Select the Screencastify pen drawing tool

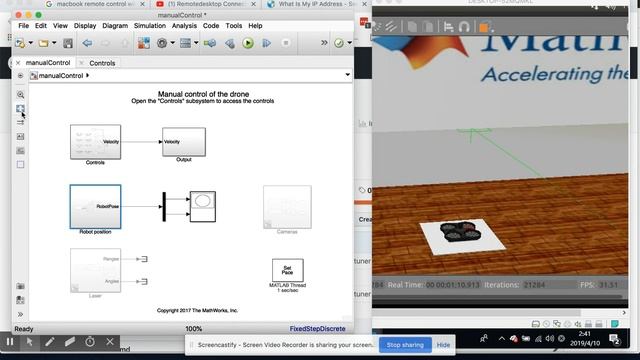point(50,342)
